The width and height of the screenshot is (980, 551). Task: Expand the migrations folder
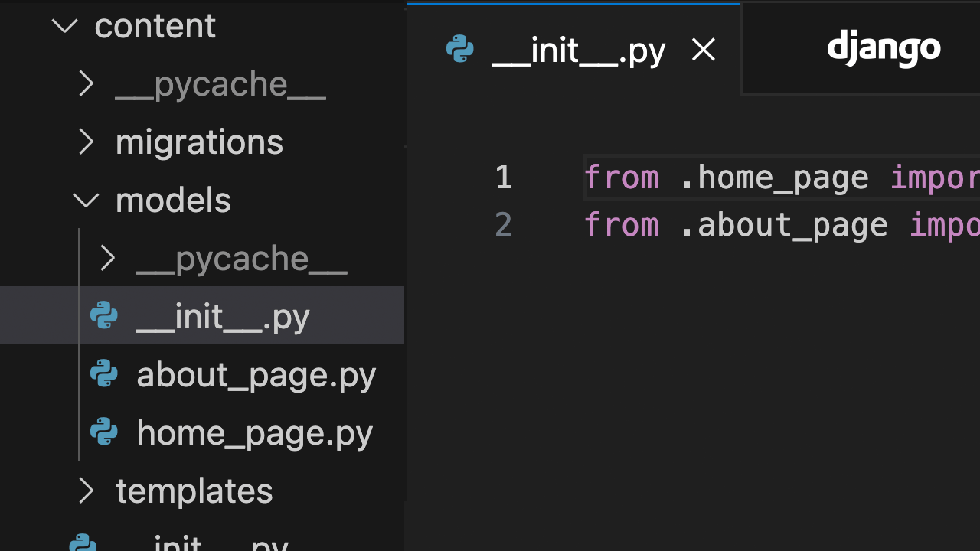(x=86, y=142)
